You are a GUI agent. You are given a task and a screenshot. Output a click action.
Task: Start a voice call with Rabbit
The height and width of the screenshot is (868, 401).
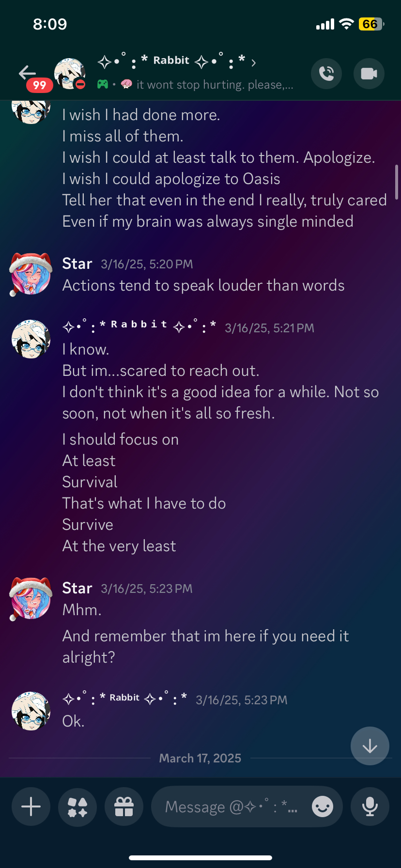326,74
